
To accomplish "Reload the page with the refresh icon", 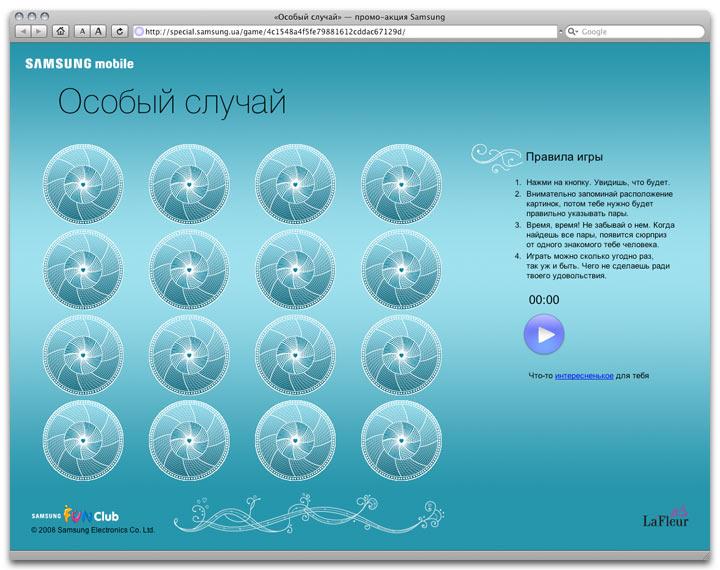I will tap(120, 31).
